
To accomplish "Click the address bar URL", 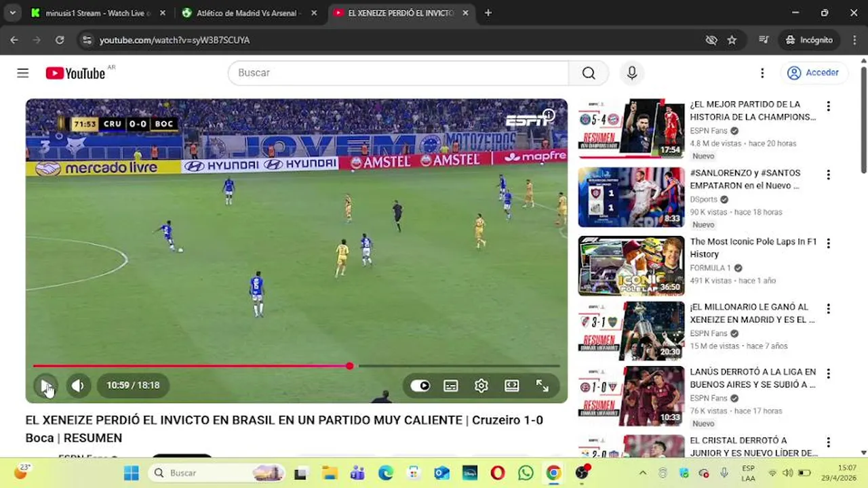I will pos(175,40).
